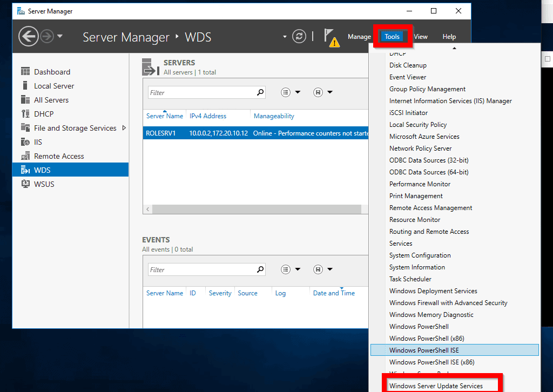Click the Servers list scroll-left arrow
Viewport: 553px width, 392px height.
[x=148, y=209]
